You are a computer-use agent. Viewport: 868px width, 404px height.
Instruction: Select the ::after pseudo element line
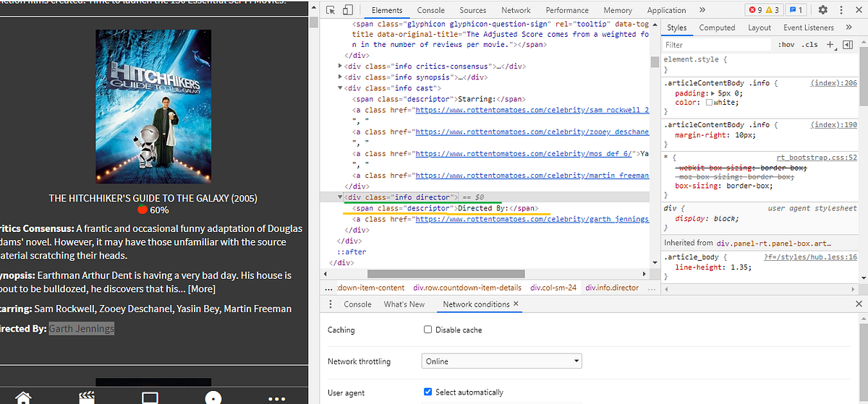pos(352,252)
